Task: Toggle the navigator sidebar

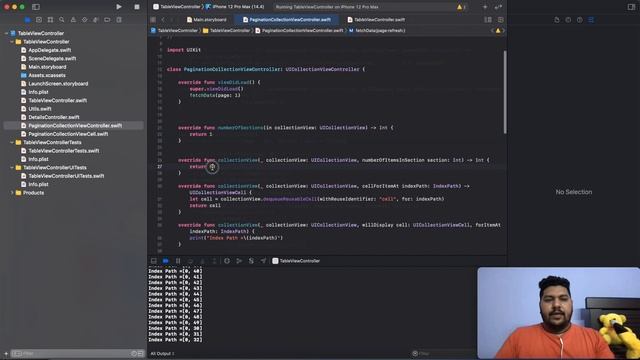Action: coord(36,7)
